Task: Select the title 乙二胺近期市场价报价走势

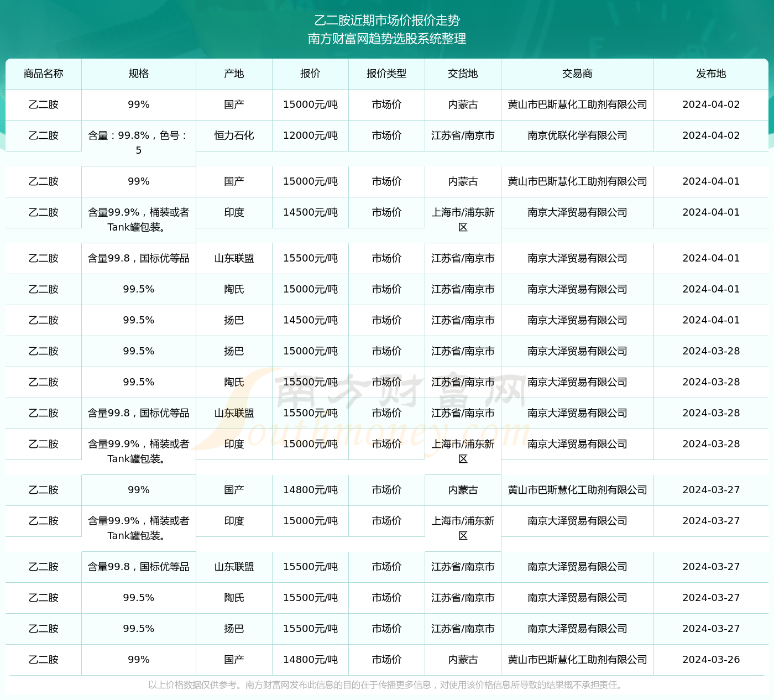Action: point(387,20)
